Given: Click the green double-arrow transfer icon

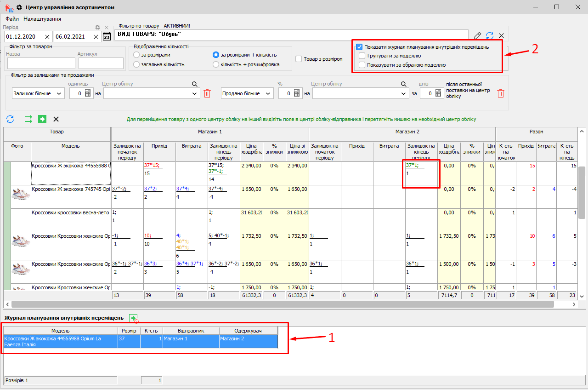Looking at the screenshot, I should 28,119.
